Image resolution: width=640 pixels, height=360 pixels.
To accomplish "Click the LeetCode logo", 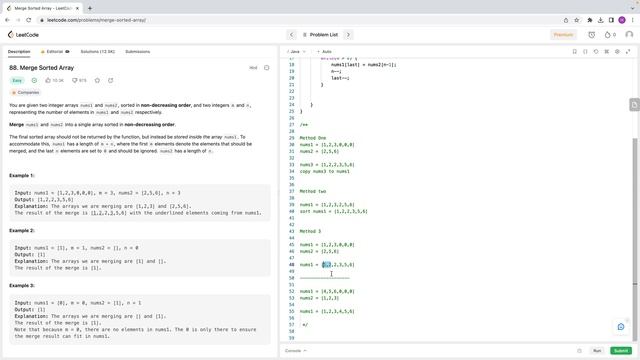I will [23, 35].
